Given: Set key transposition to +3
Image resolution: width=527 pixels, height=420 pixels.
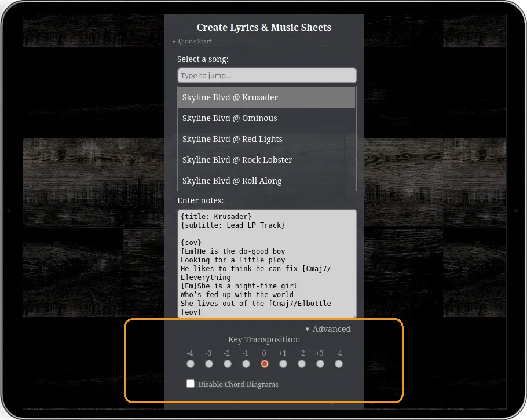Looking at the screenshot, I should [320, 364].
